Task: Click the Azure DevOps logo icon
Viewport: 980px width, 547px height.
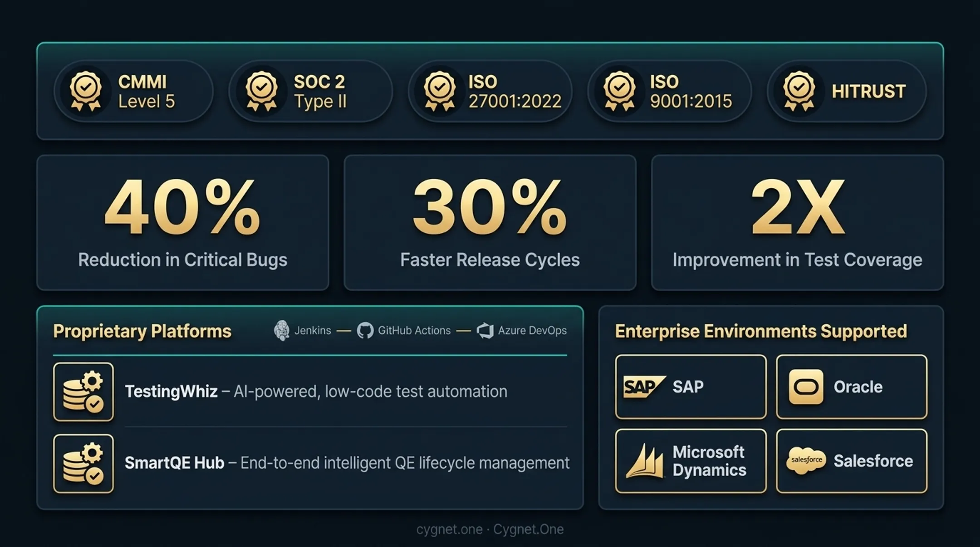Action: tap(485, 331)
